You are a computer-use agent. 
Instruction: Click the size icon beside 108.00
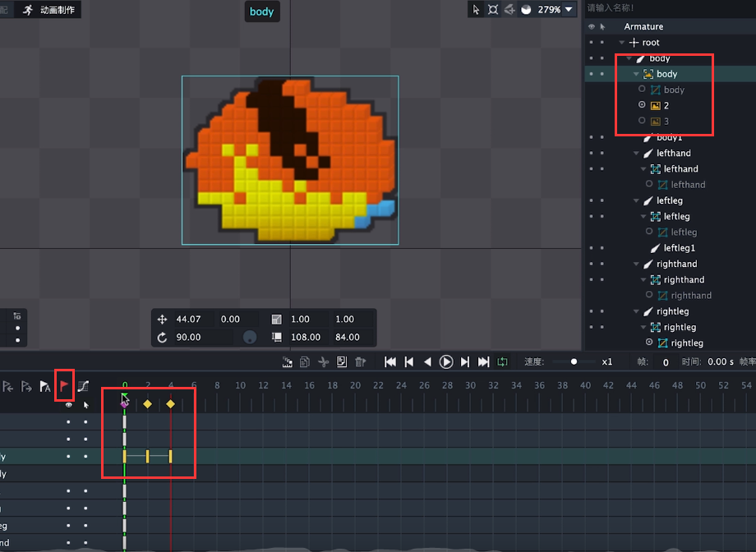pyautogui.click(x=276, y=337)
